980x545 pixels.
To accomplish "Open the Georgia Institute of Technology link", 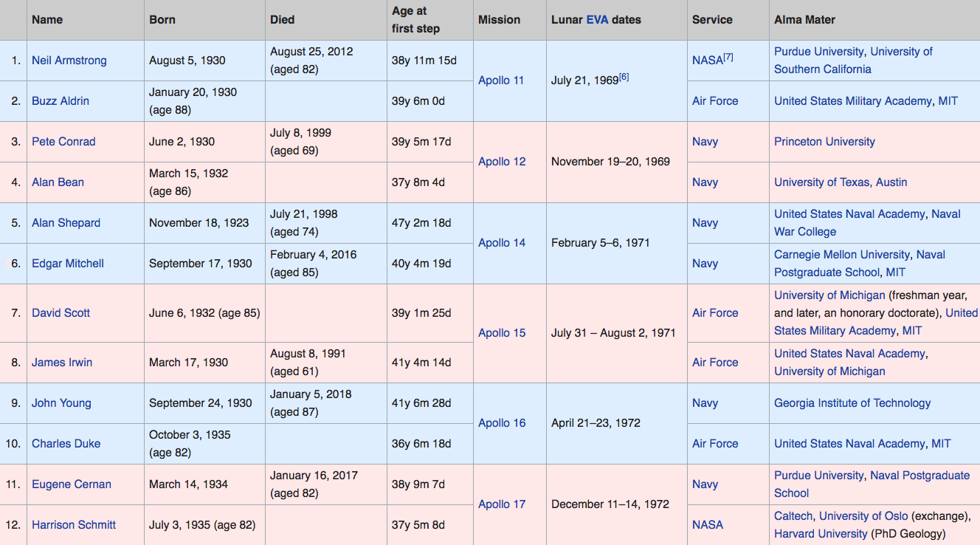I will tap(852, 403).
